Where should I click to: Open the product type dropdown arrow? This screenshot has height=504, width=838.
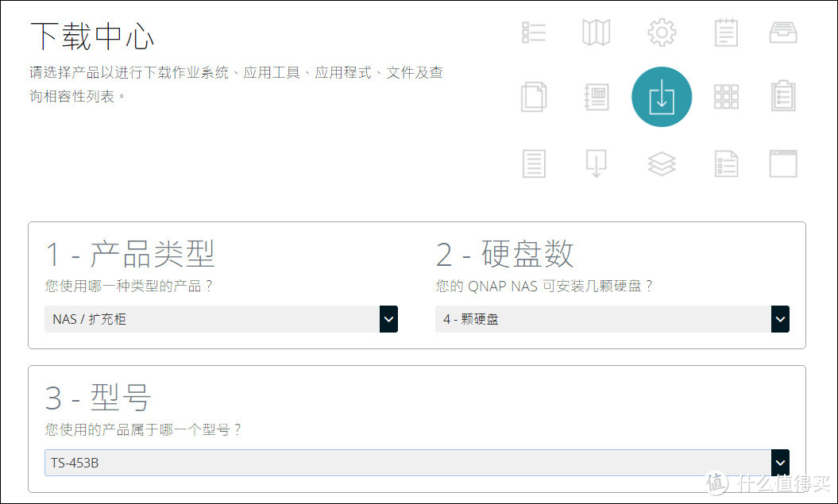pyautogui.click(x=388, y=319)
